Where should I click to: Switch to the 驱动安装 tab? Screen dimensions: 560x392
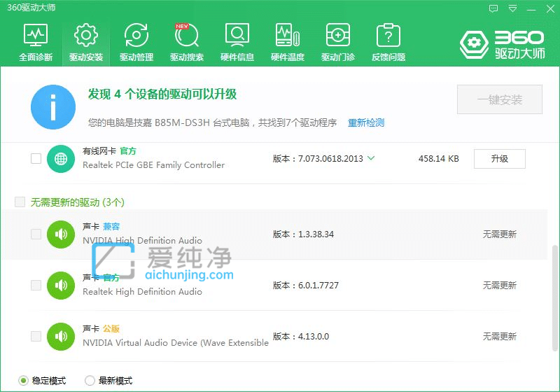[x=86, y=41]
